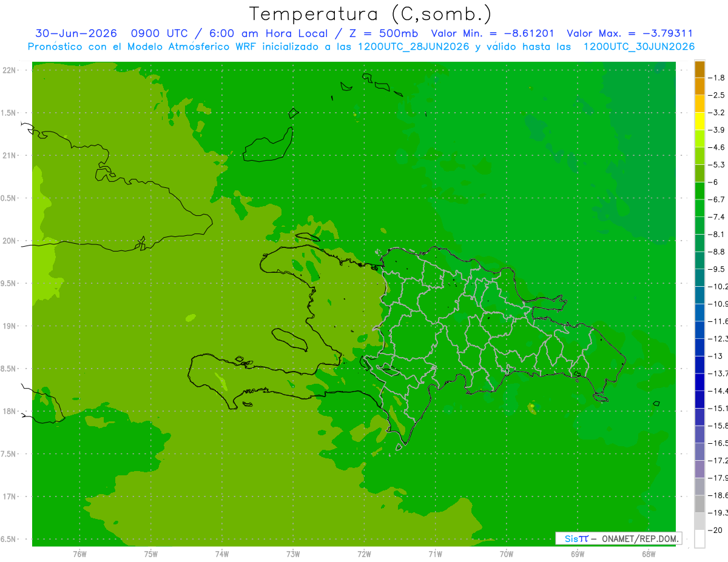
Task: Select the "73W" longitude label
Action: [x=293, y=554]
